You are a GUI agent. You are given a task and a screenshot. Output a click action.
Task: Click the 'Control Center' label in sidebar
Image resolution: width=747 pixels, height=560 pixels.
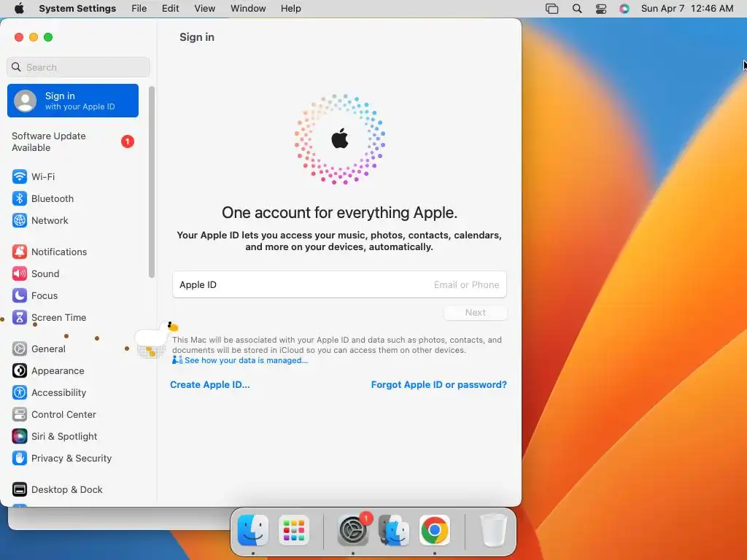point(64,415)
